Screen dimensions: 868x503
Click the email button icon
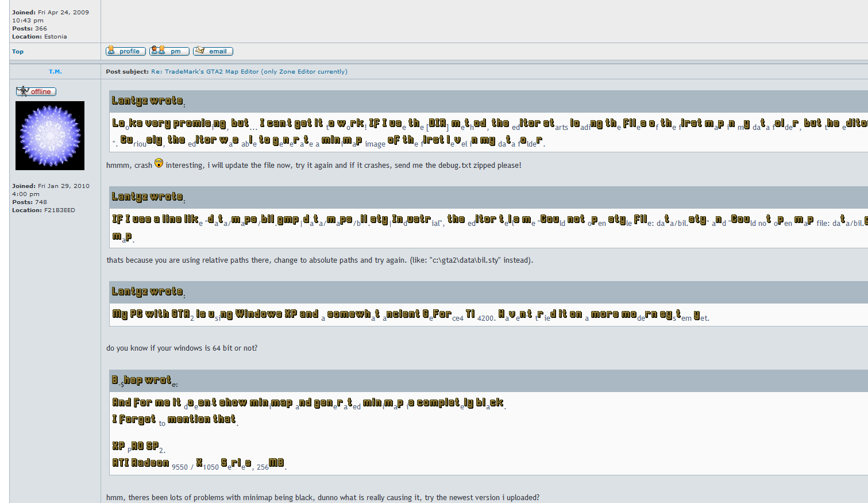(213, 51)
